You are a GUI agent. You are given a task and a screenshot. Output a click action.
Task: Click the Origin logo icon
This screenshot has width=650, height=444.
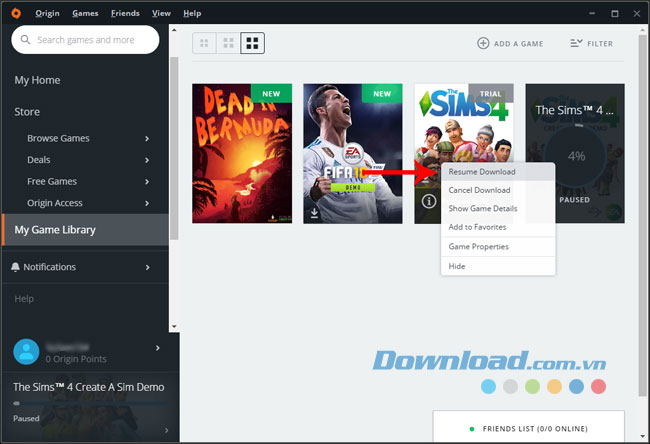tap(16, 13)
